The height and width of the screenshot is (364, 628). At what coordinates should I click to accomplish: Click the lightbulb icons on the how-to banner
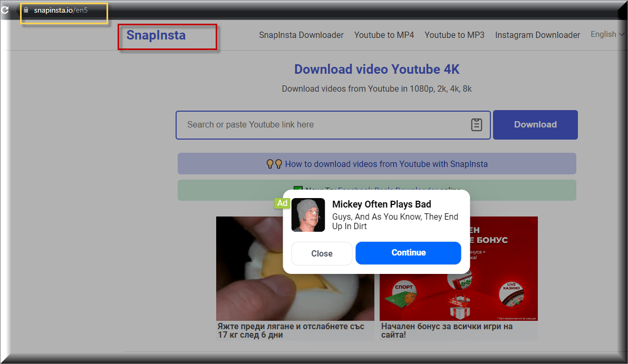click(273, 164)
